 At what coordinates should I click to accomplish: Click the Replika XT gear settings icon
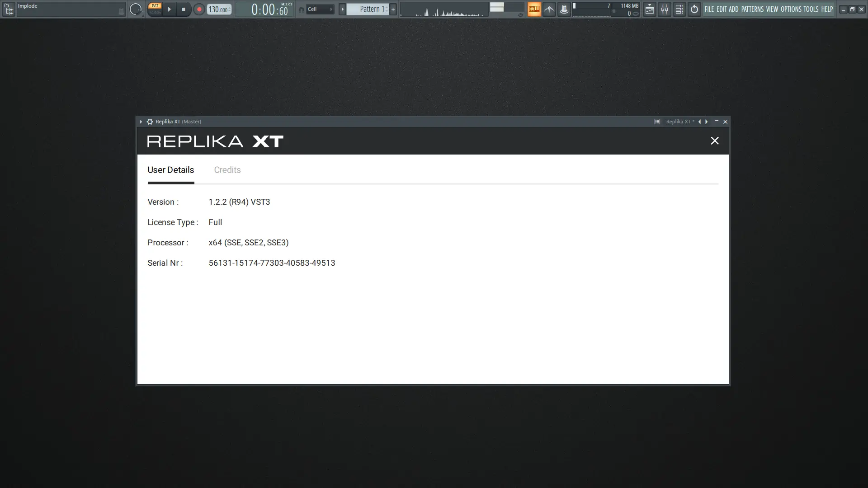pos(150,122)
